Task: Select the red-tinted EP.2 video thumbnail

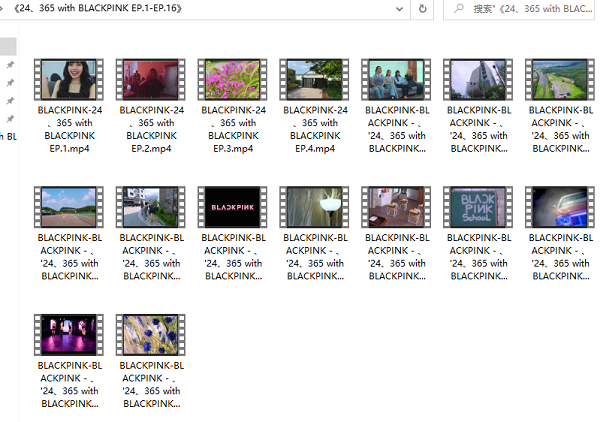Action: (x=151, y=80)
